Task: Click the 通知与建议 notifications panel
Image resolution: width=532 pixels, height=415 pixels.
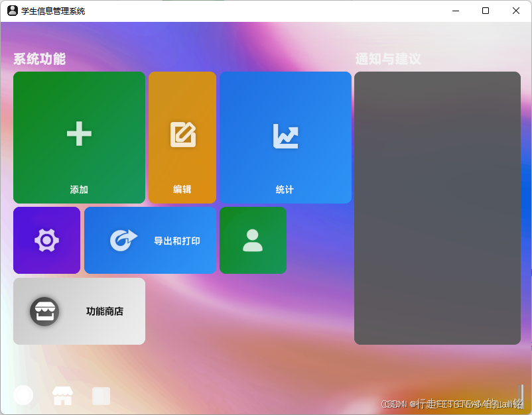Action: pyautogui.click(x=437, y=208)
